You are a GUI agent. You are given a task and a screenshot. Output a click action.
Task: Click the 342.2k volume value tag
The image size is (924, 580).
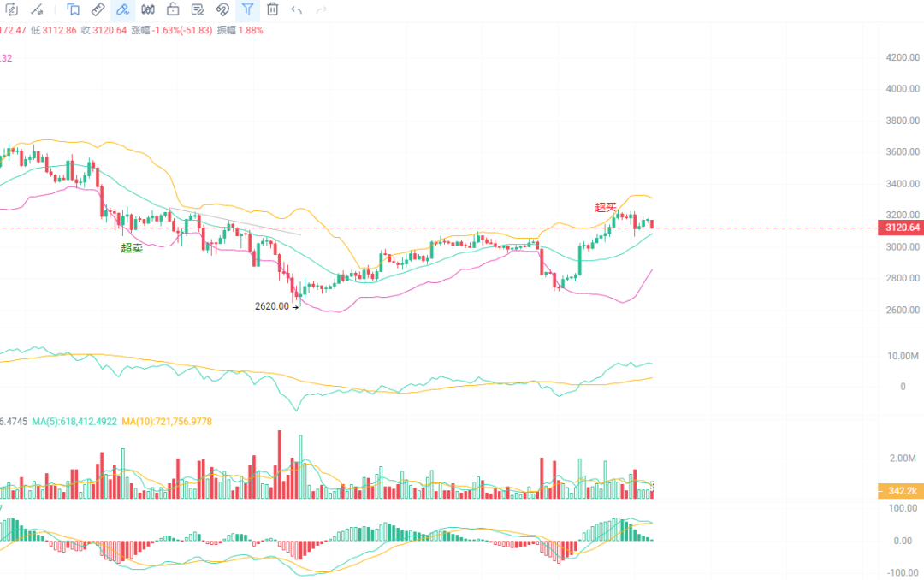[901, 491]
